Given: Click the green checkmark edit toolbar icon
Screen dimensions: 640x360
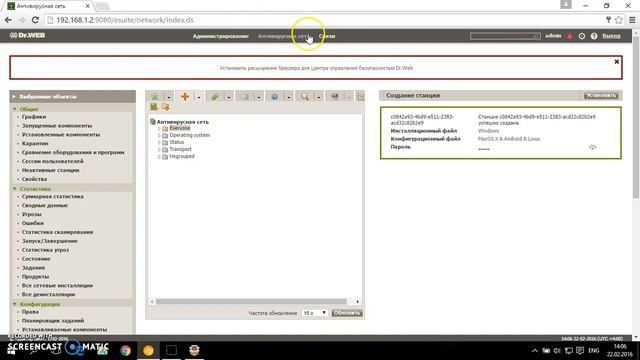Looking at the screenshot, I should (215, 96).
